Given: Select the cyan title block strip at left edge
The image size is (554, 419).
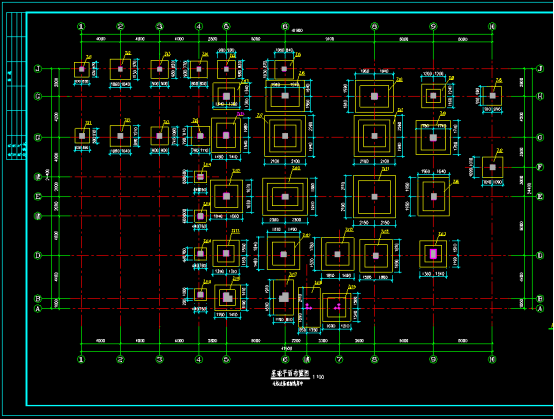Looking at the screenshot, I should point(16,86).
